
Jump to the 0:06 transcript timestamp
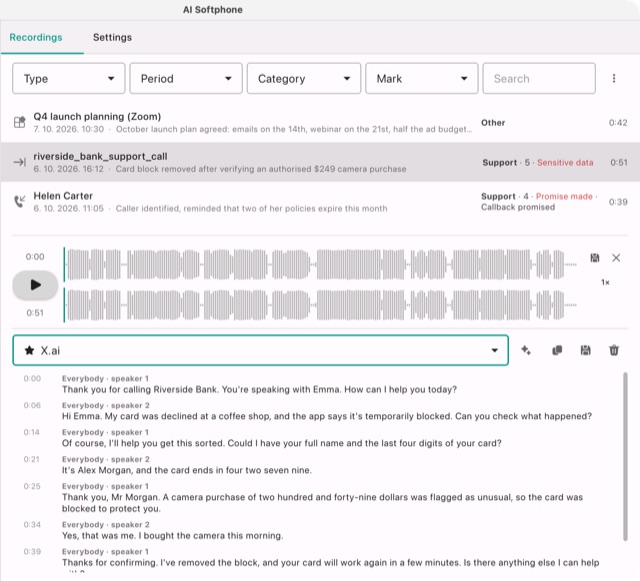pos(32,405)
